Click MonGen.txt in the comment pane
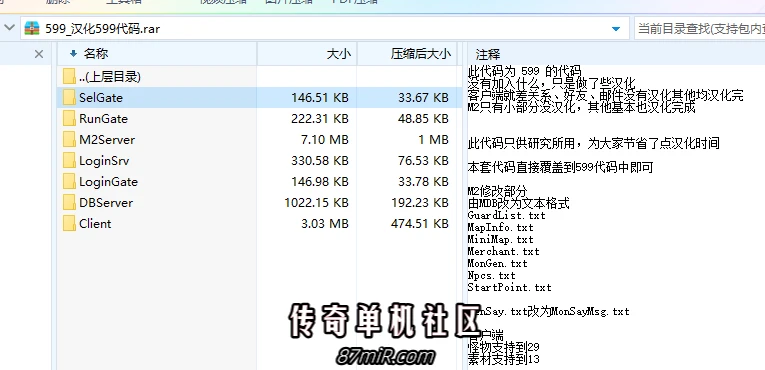Screen dimensions: 765x370 [x=498, y=264]
